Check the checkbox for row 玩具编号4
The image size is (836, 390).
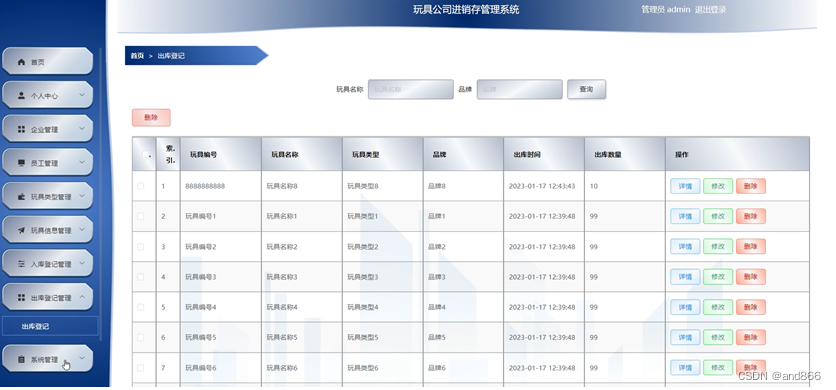[x=141, y=307]
